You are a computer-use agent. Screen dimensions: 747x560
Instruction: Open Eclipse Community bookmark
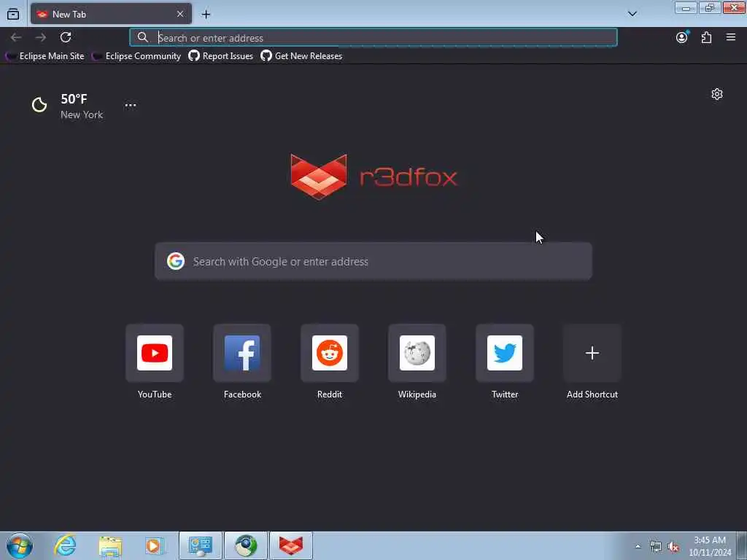click(136, 56)
